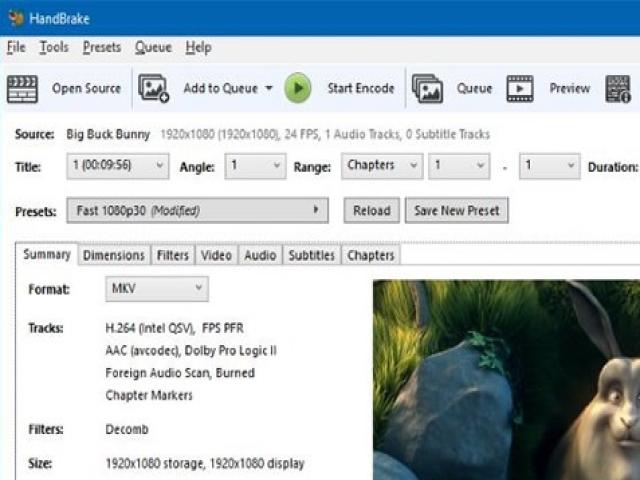
Task: Click the Start Encode label
Action: [361, 89]
